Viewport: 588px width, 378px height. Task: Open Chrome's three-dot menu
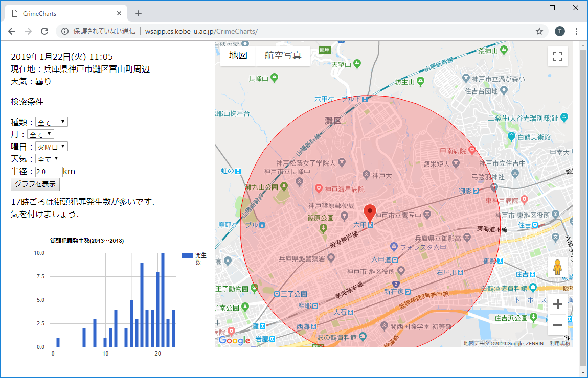[x=576, y=31]
